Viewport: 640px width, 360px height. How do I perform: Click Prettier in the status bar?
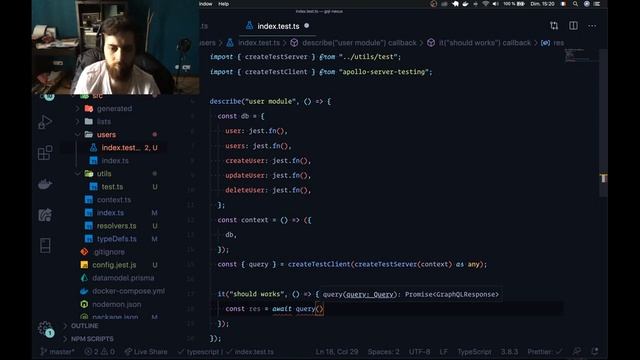coord(544,351)
